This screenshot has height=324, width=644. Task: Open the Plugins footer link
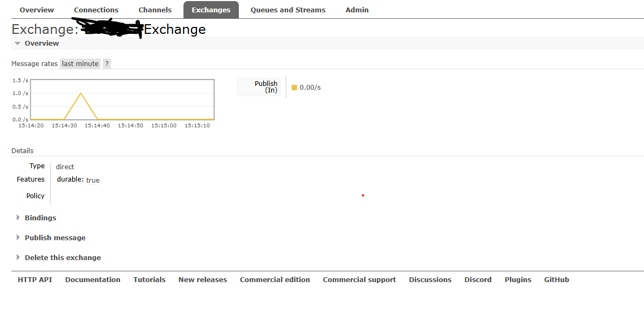coord(518,279)
